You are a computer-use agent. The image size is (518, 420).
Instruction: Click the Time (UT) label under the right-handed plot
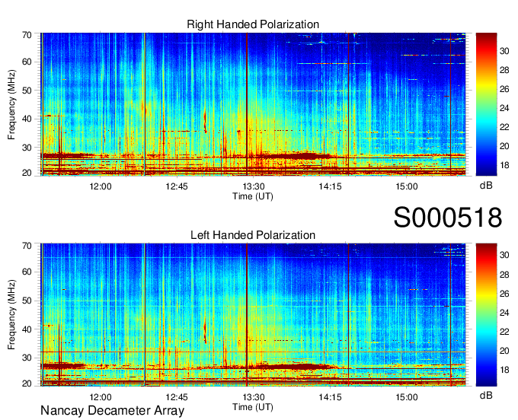tap(253, 196)
